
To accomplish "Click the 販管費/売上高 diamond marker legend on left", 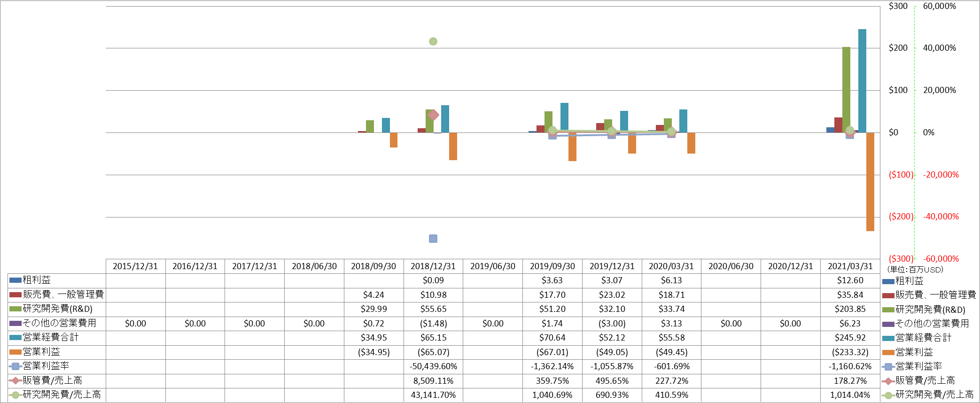I will [16, 380].
